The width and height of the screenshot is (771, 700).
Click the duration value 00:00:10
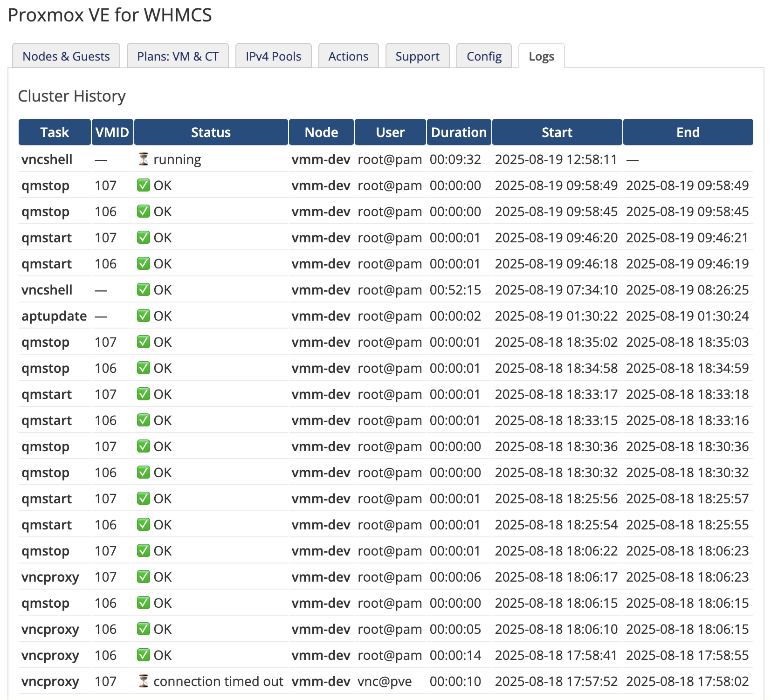point(455,681)
